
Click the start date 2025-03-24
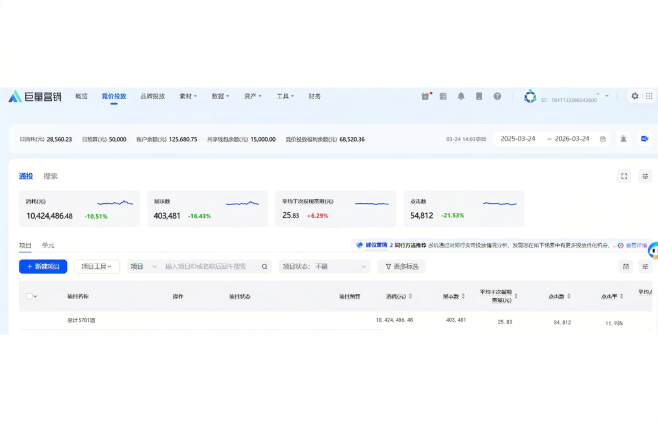click(x=518, y=139)
